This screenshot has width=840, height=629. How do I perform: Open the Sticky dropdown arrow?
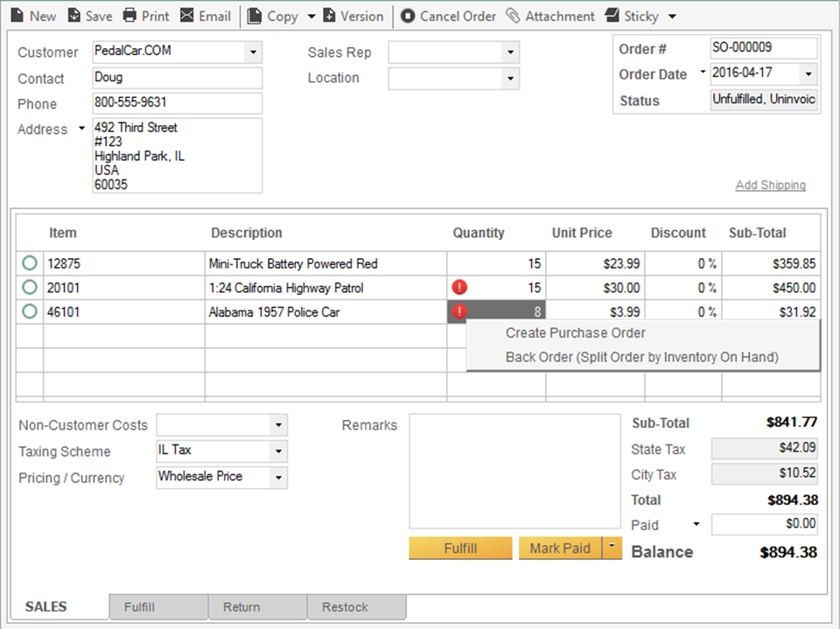[x=672, y=17]
